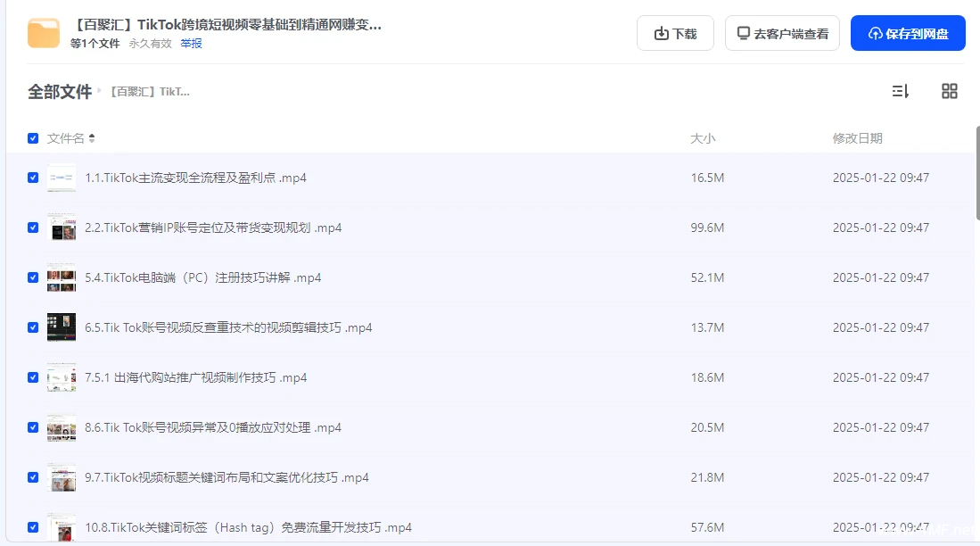980x546 pixels.
Task: Sort files by 大小 column
Action: [704, 138]
